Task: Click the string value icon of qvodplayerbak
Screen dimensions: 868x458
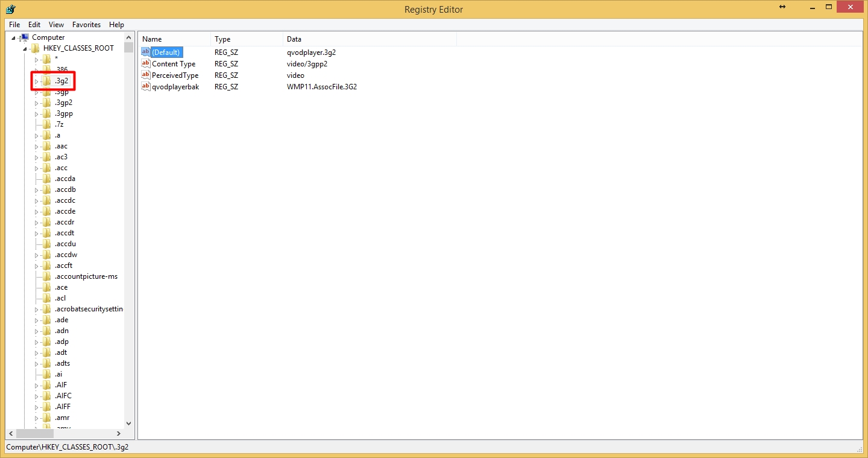Action: [x=146, y=86]
